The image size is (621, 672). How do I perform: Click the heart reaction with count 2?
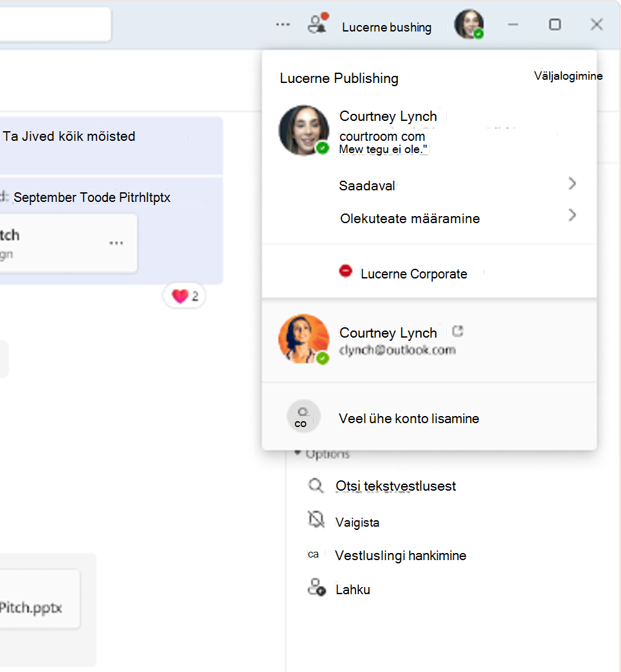(x=184, y=296)
